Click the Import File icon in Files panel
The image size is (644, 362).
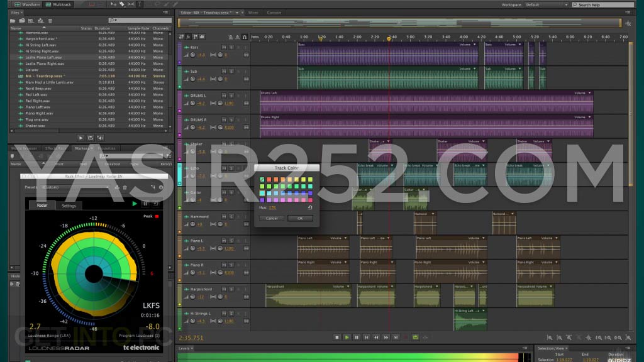point(22,21)
